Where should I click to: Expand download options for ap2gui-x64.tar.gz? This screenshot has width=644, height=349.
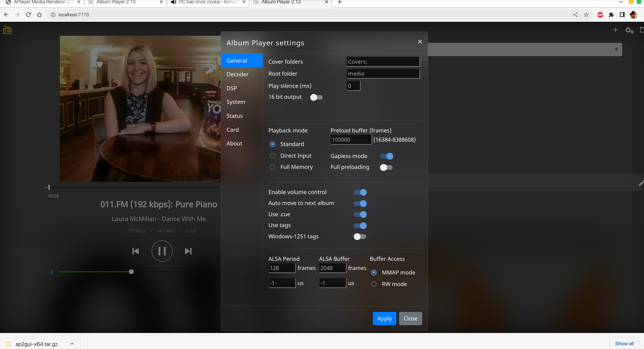(x=72, y=344)
